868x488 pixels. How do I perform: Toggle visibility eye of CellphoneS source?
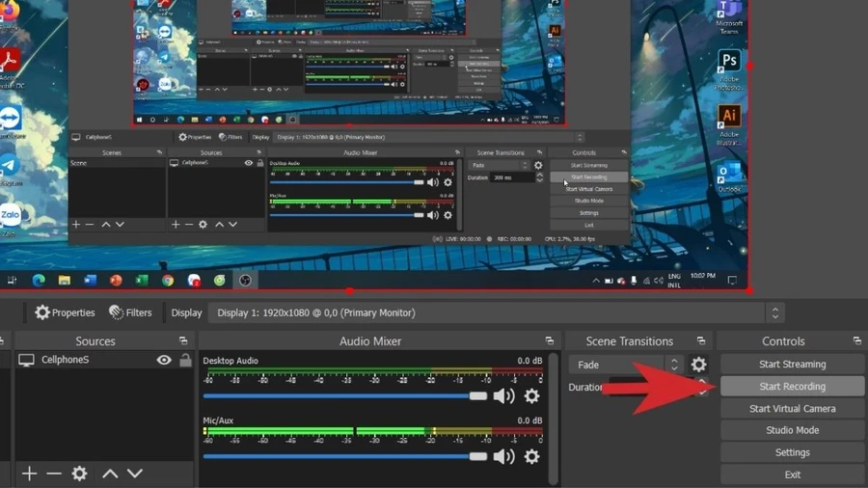tap(164, 360)
